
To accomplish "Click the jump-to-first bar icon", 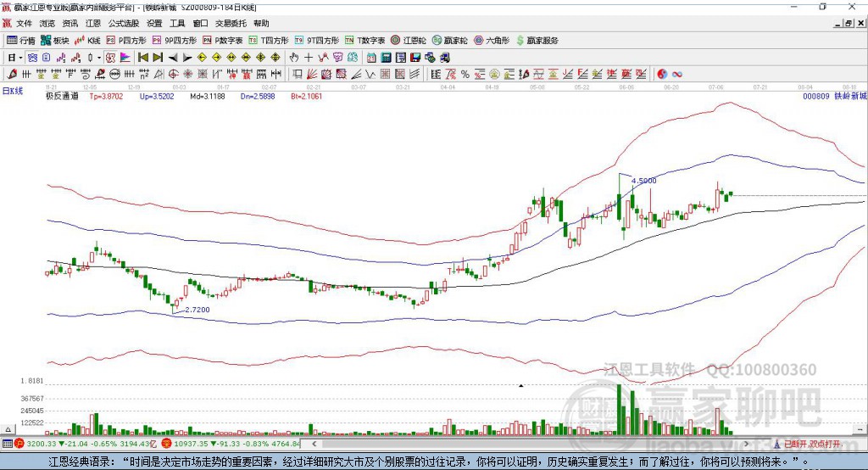I will pos(142,58).
